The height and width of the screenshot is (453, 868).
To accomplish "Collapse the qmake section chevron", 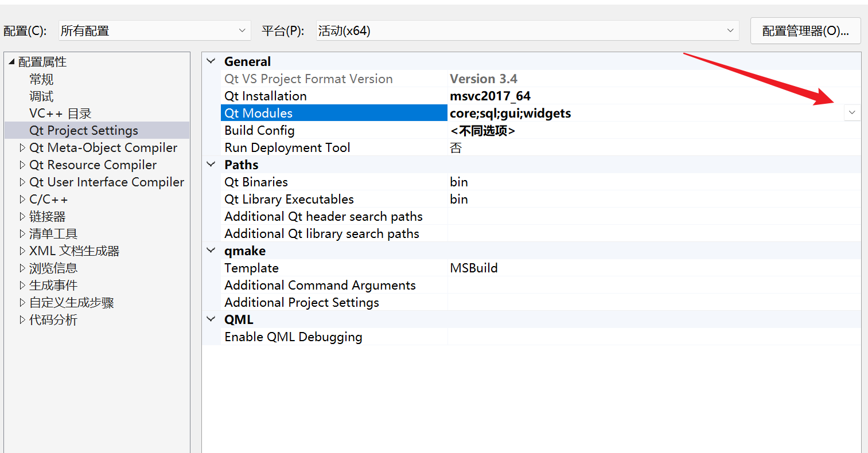I will pos(211,251).
